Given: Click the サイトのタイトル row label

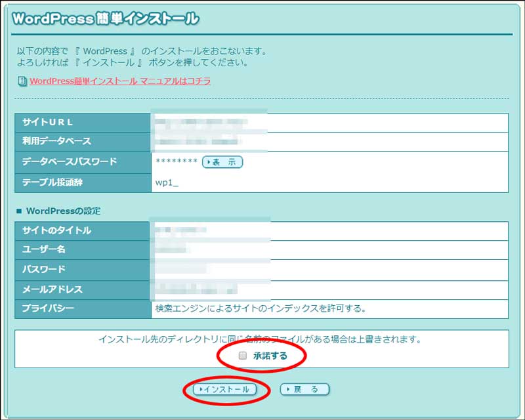Looking at the screenshot, I should click(57, 231).
